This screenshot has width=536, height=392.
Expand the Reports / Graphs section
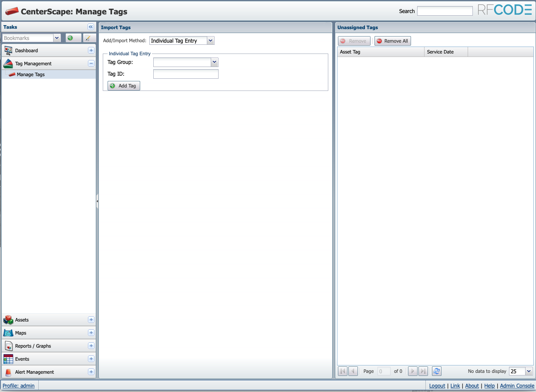pyautogui.click(x=91, y=346)
